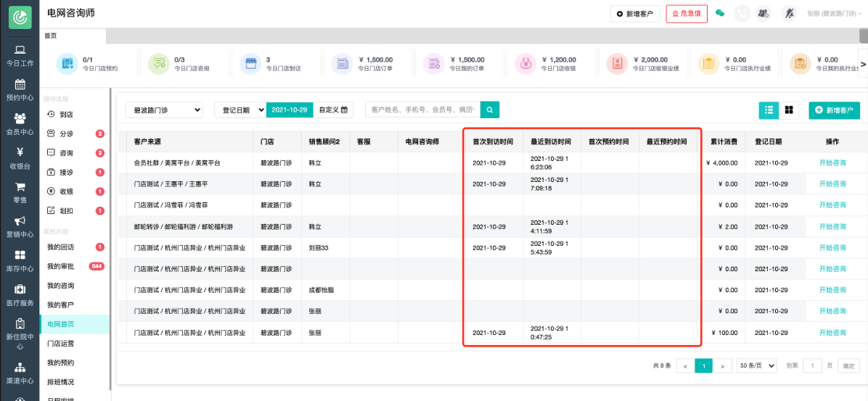The width and height of the screenshot is (868, 401).
Task: Open 营销中心 megaphone icon
Action: tap(20, 227)
